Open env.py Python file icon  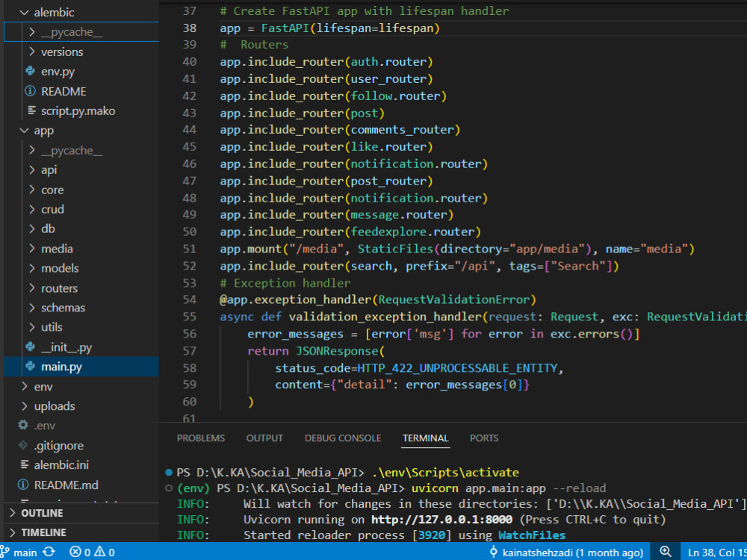point(31,72)
